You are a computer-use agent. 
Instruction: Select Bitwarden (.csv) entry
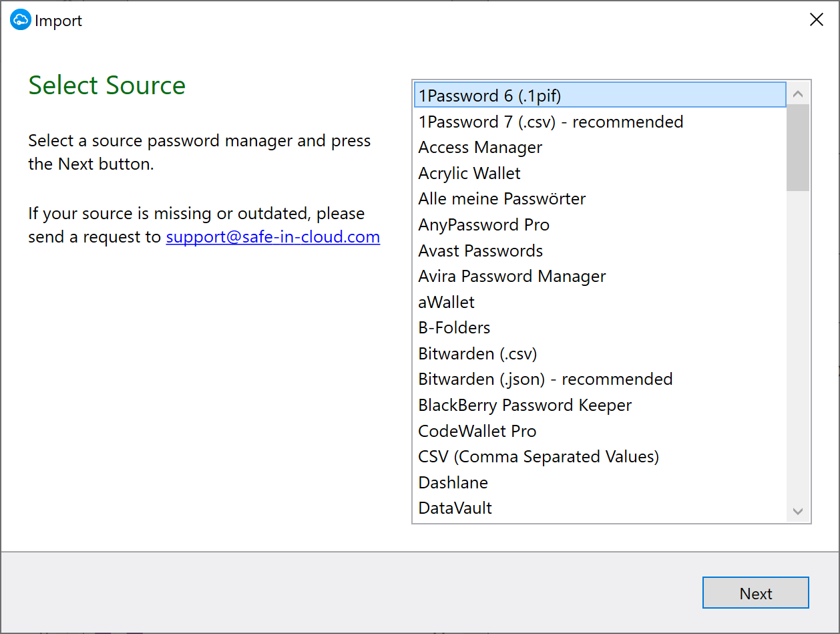600,353
